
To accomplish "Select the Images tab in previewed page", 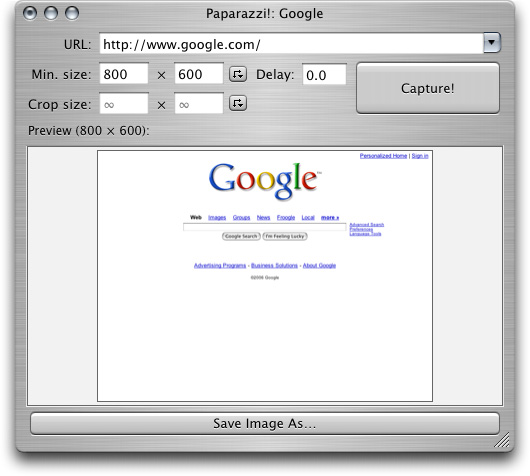I will [x=217, y=217].
